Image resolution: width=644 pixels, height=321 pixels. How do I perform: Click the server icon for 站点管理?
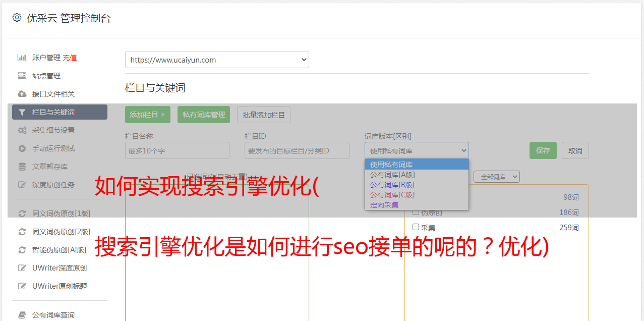click(22, 76)
